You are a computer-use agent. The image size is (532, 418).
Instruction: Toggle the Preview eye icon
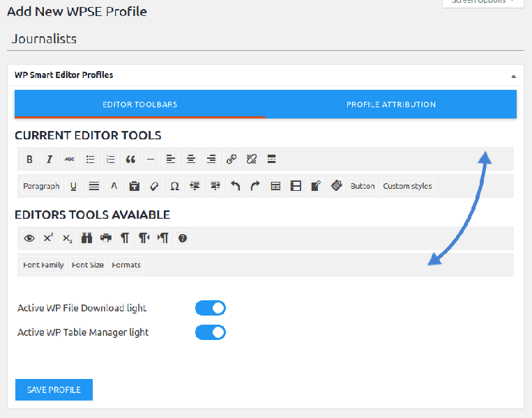pos(29,238)
